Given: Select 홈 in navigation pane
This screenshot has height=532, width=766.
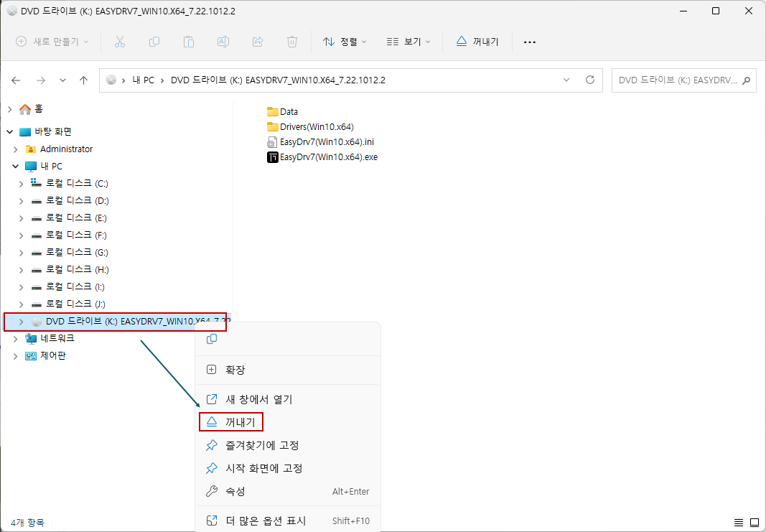Looking at the screenshot, I should click(x=31, y=109).
